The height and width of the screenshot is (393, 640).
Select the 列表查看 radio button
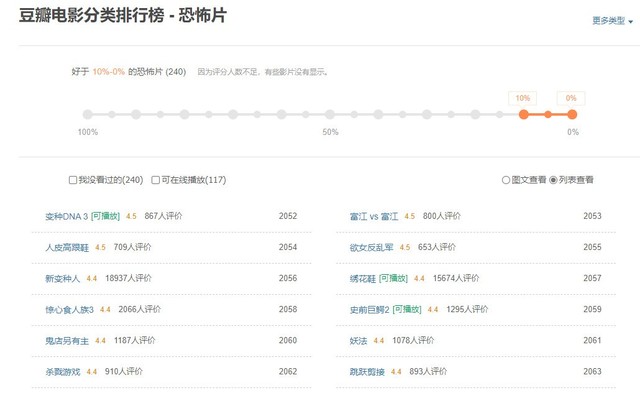(x=553, y=180)
